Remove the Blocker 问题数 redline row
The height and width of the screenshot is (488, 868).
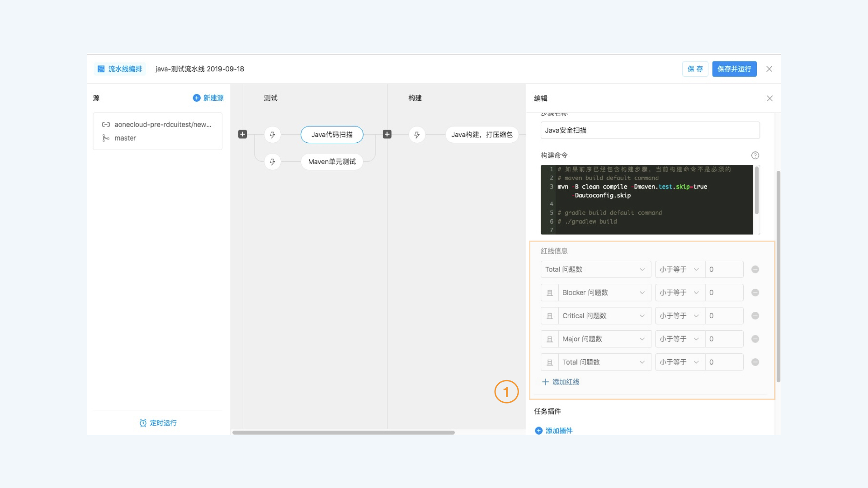coord(755,292)
